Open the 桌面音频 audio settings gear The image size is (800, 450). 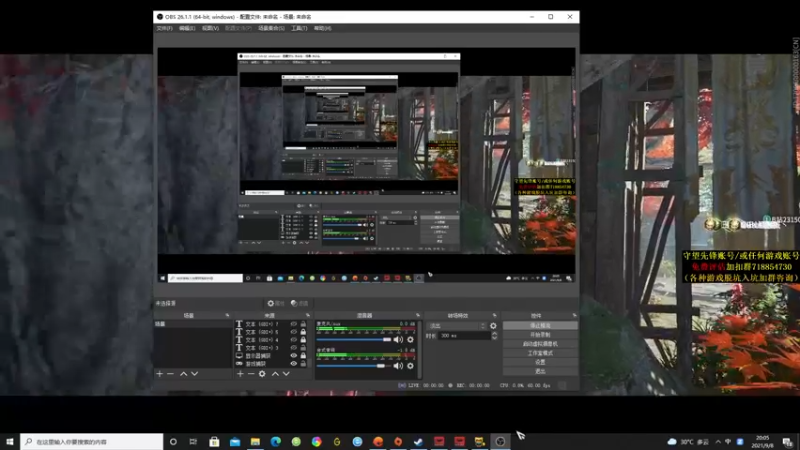pyautogui.click(x=410, y=366)
